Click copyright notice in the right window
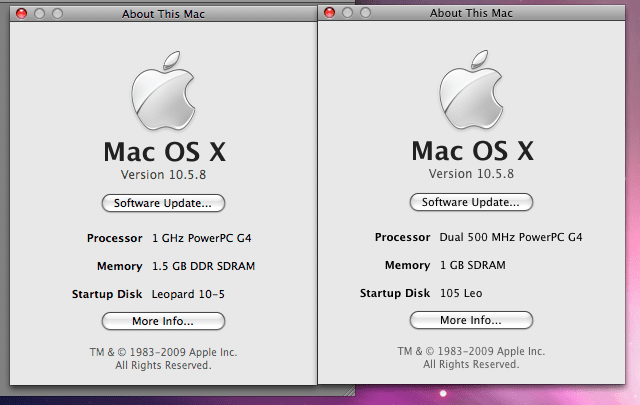This screenshot has height=405, width=640. (x=471, y=358)
